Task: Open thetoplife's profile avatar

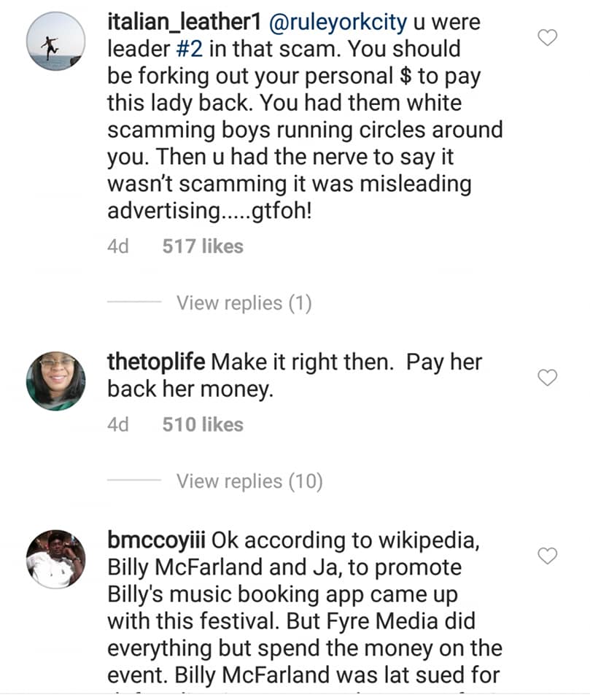Action: tap(55, 380)
